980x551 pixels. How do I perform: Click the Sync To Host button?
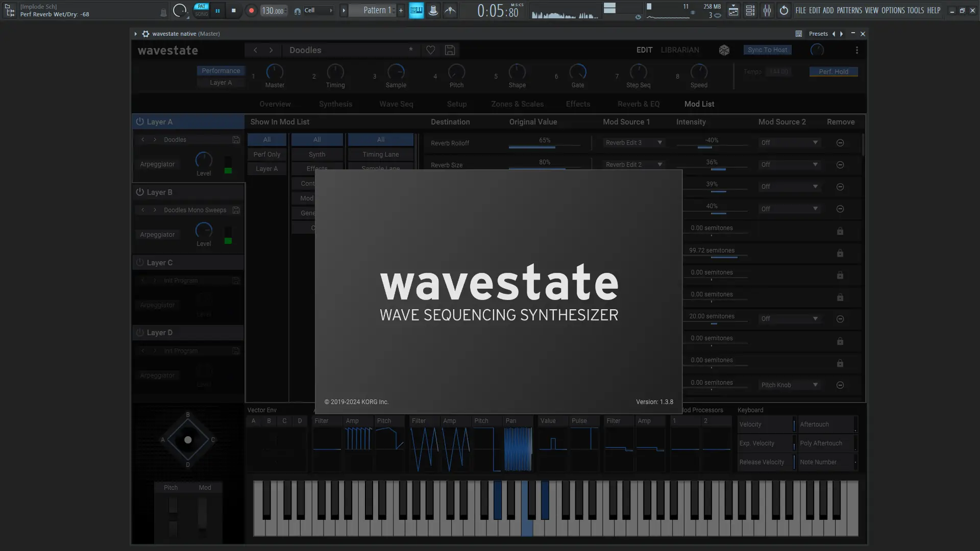767,50
